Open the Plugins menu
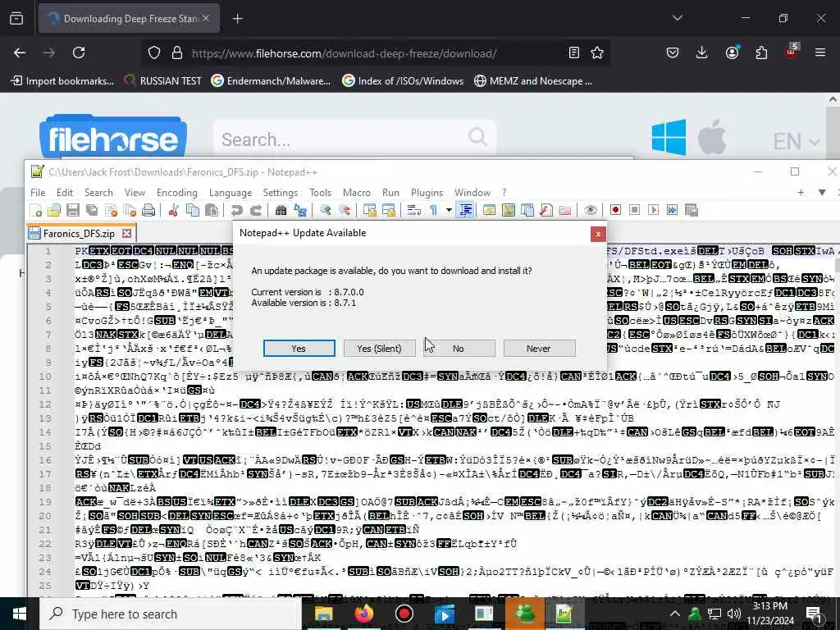 click(x=427, y=192)
